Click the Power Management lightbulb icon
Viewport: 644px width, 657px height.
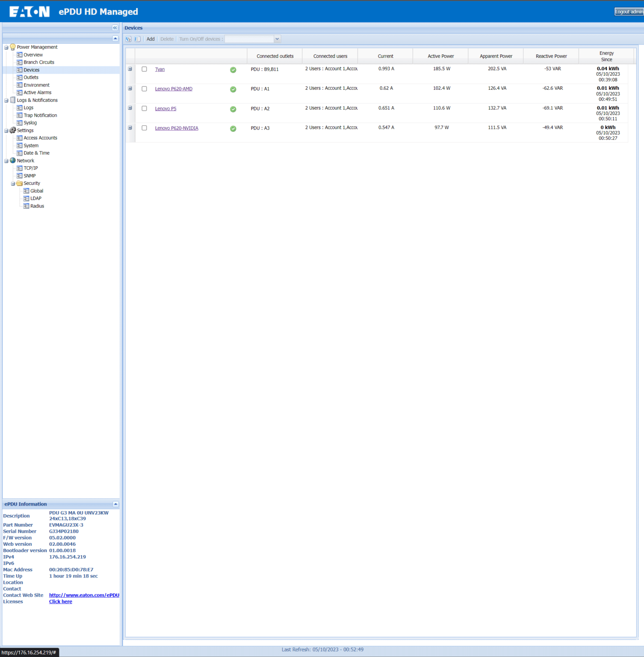tap(13, 47)
